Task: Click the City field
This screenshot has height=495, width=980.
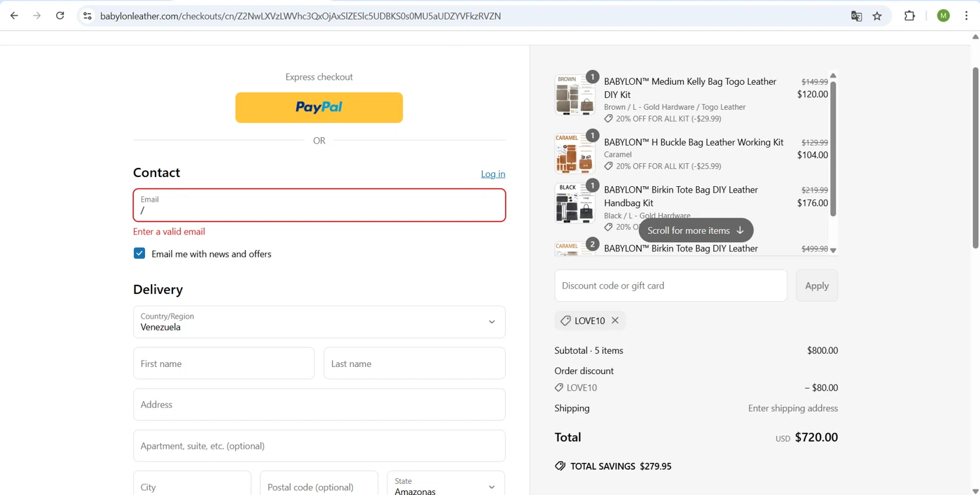Action: 192,485
